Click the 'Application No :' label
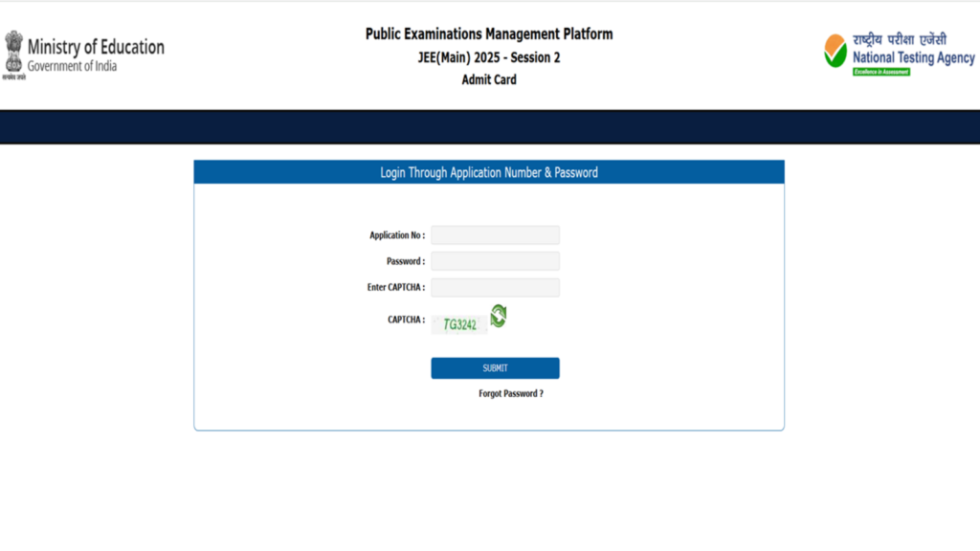 coord(397,235)
